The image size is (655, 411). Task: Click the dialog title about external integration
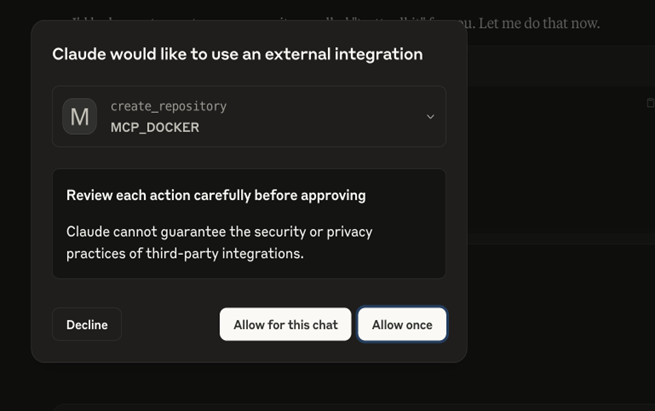click(x=237, y=54)
